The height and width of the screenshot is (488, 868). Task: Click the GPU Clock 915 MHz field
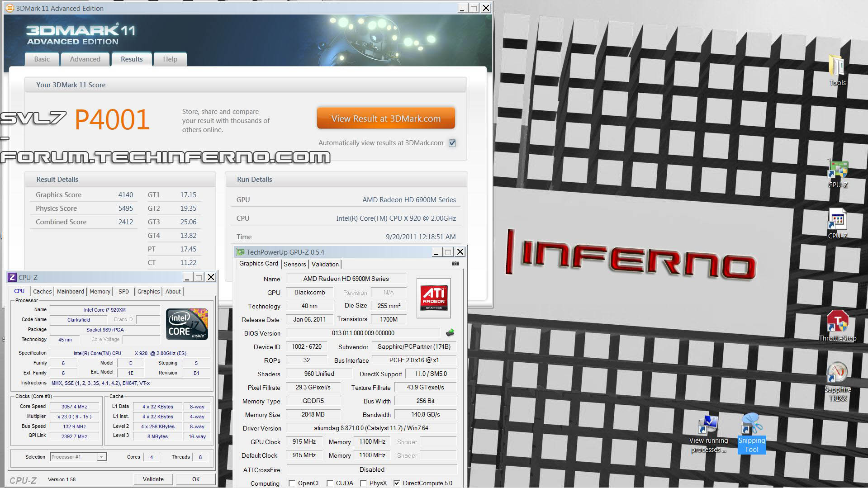coord(304,442)
